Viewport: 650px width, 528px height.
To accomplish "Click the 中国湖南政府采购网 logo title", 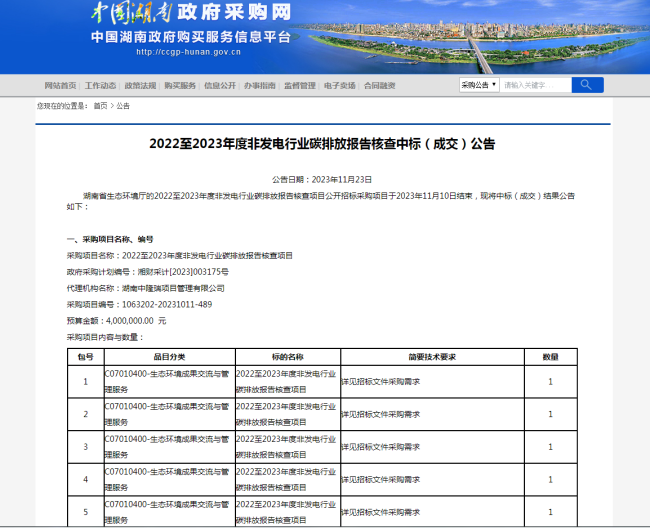I will pyautogui.click(x=190, y=14).
